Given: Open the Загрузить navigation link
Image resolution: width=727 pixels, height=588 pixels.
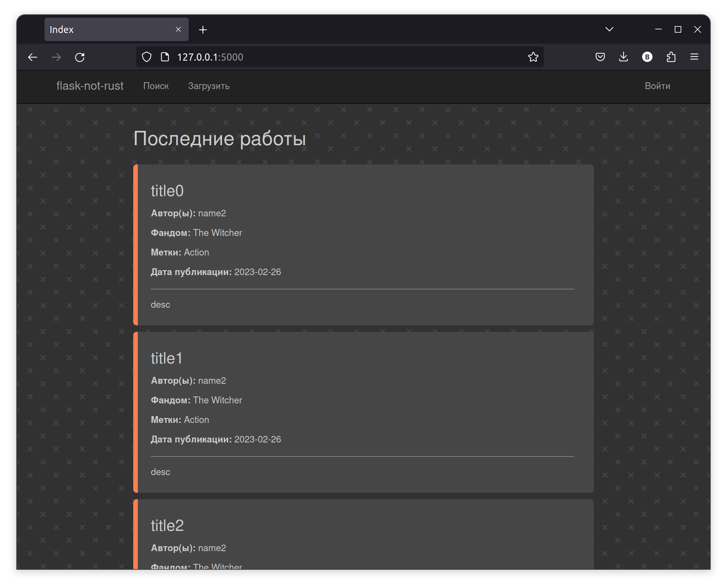Looking at the screenshot, I should click(209, 86).
